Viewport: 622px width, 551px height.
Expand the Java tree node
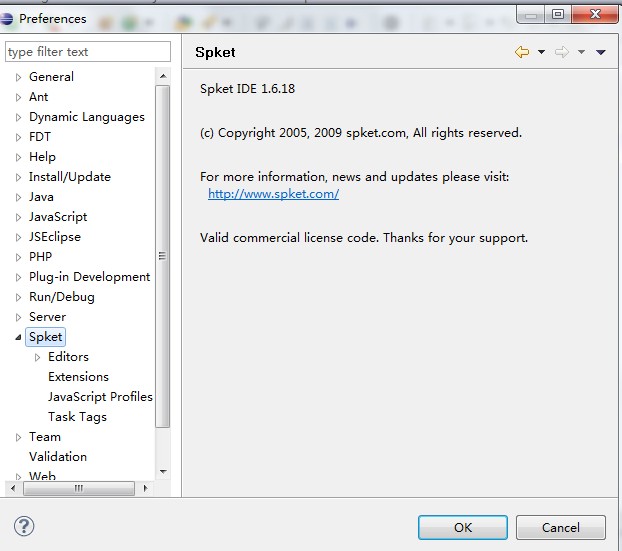(18, 197)
